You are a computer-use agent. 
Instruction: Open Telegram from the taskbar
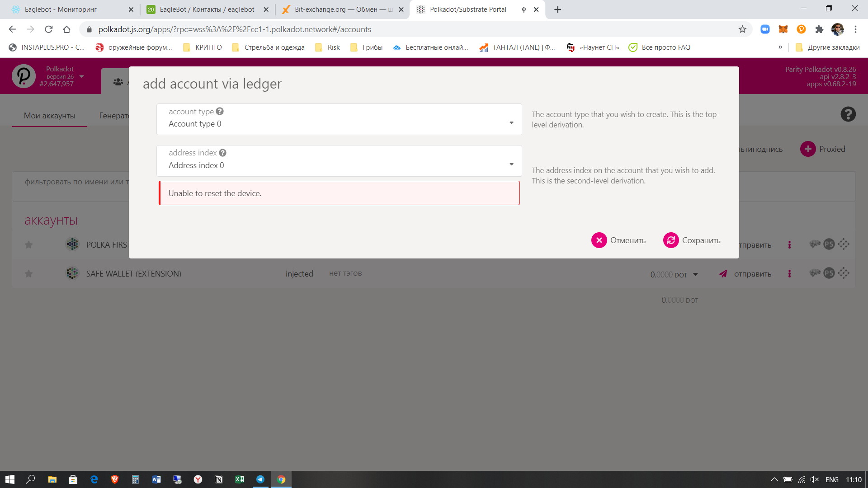click(x=260, y=479)
